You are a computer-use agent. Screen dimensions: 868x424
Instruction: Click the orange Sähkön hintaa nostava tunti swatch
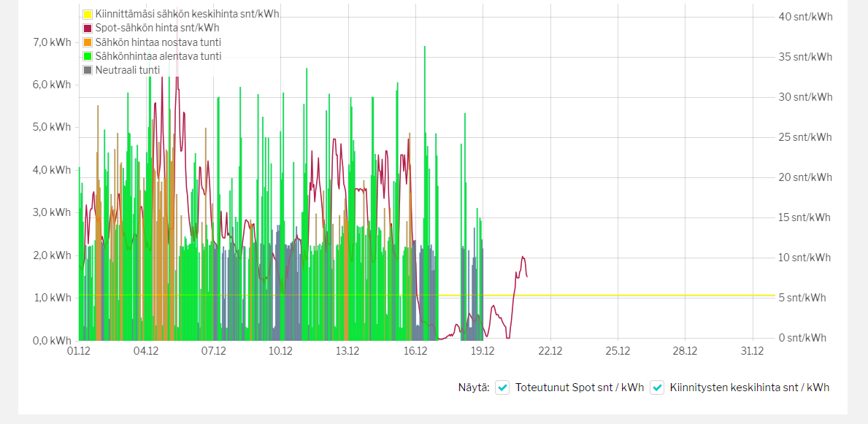[x=88, y=42]
